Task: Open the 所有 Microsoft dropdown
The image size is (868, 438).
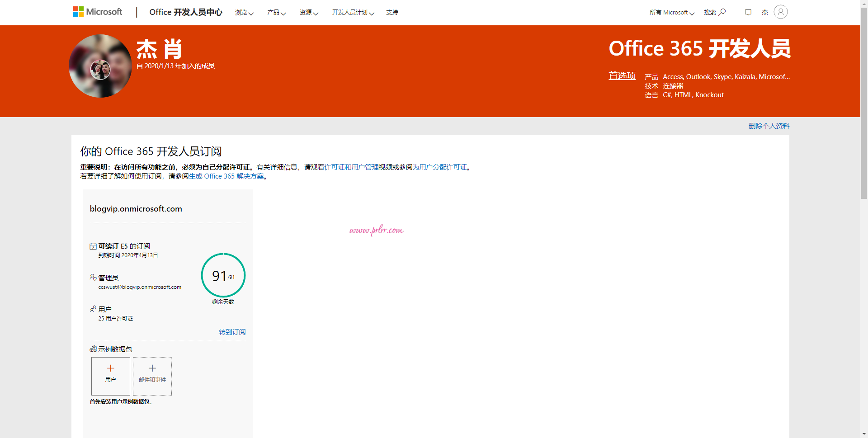Action: coord(671,12)
